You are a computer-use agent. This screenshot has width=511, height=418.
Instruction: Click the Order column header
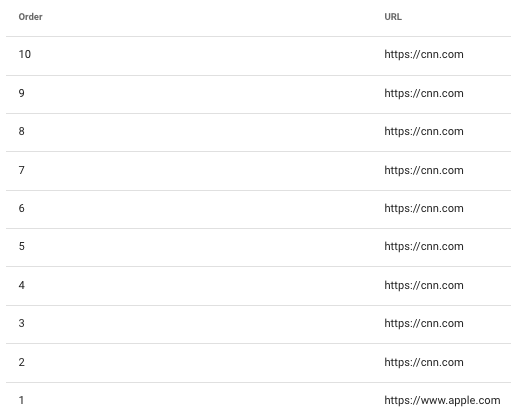pos(30,17)
